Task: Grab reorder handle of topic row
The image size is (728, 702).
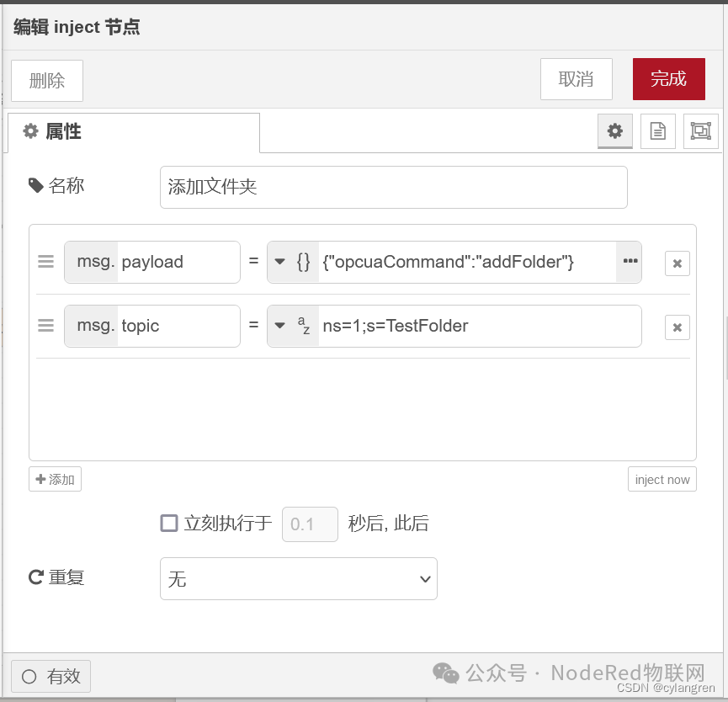Action: click(x=45, y=326)
